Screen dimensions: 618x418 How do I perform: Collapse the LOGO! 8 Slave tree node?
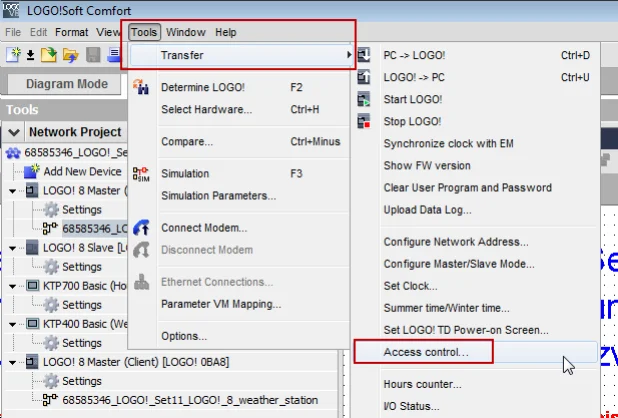tap(13, 247)
